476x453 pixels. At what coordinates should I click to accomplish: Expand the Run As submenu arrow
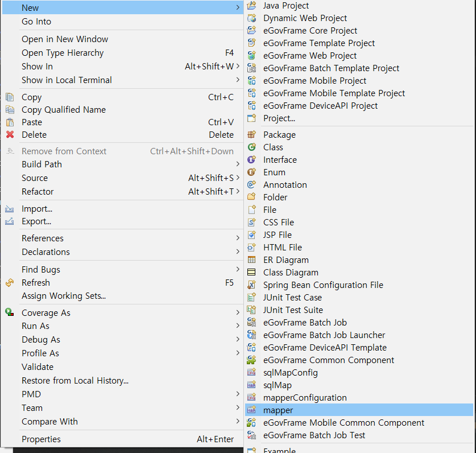238,326
